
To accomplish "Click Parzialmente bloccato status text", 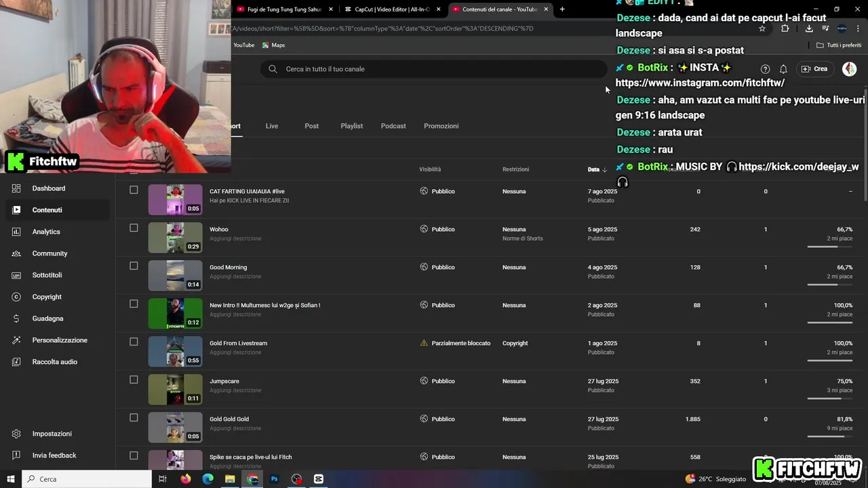I will (460, 344).
